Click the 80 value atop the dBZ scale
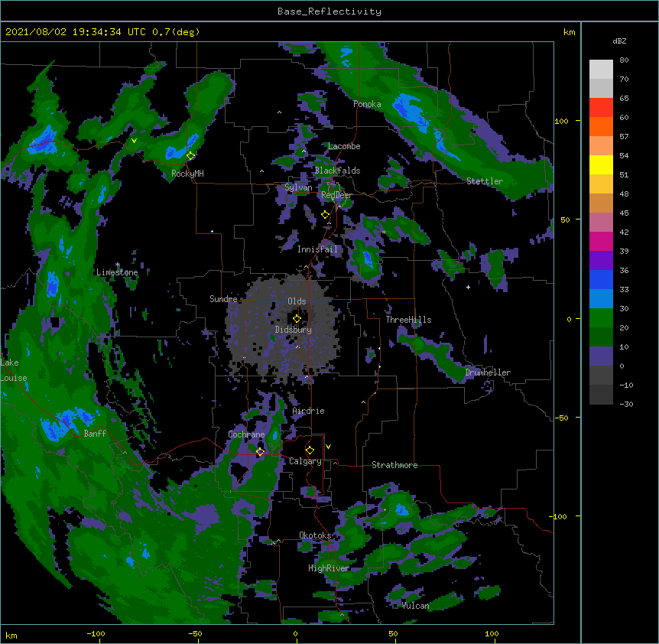Image resolution: width=659 pixels, height=644 pixels. point(624,60)
